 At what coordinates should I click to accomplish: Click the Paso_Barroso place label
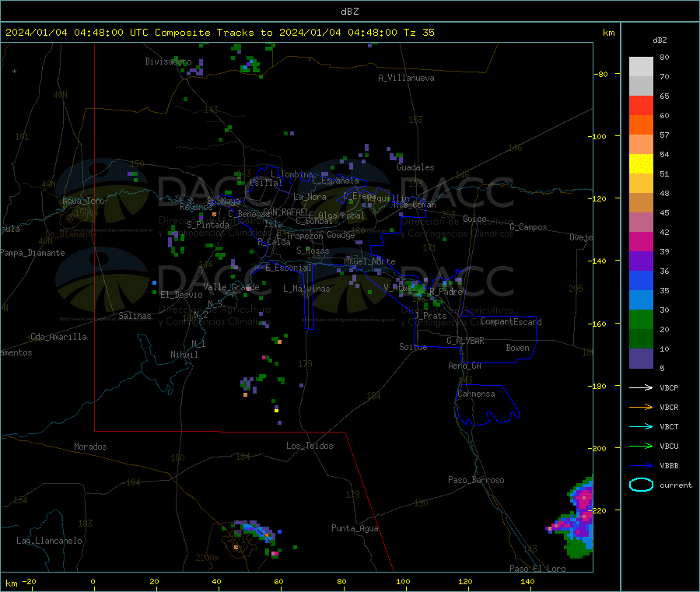pos(476,481)
